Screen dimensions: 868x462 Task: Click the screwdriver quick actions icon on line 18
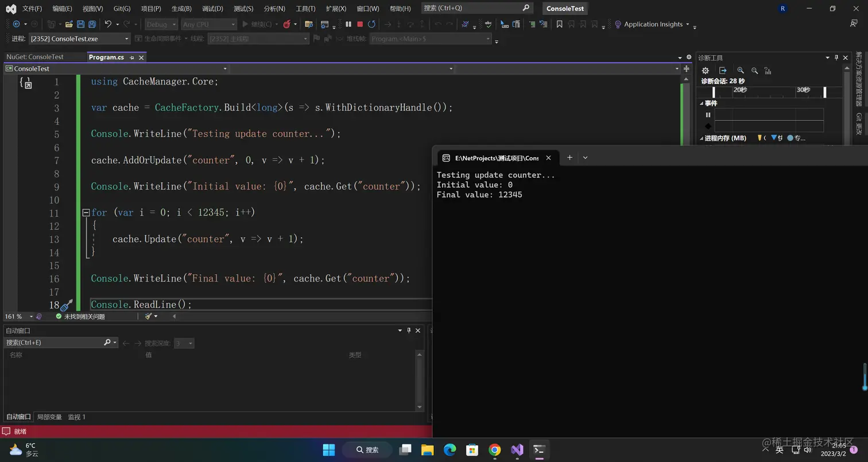[x=67, y=305]
